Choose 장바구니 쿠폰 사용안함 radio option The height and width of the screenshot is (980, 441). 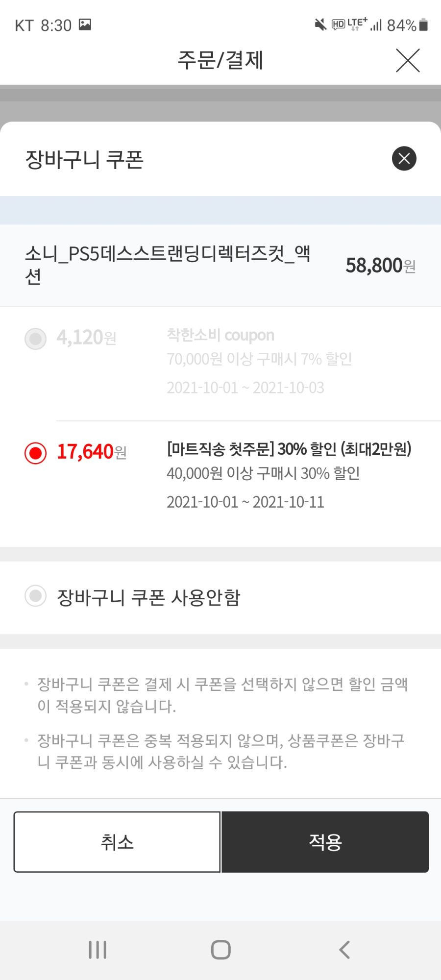36,596
